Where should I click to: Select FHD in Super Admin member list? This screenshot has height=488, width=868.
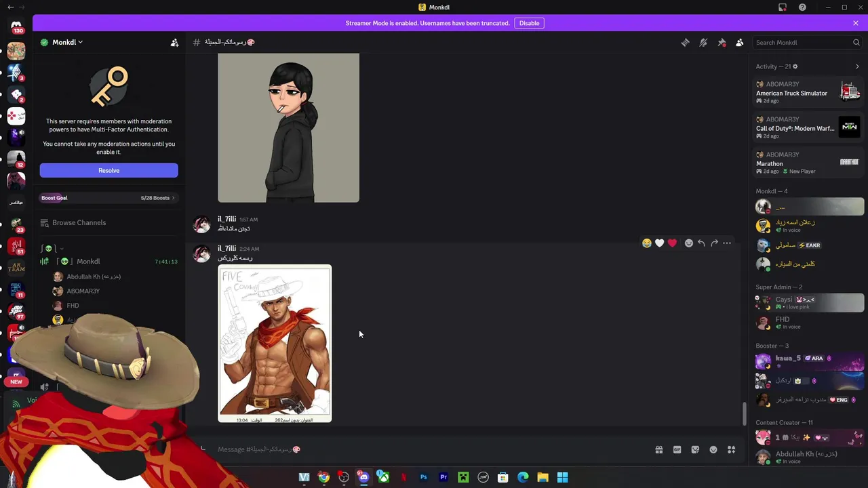pos(810,323)
